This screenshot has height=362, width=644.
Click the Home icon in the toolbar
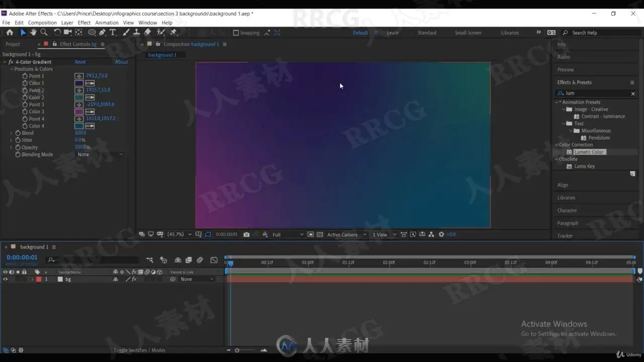[x=10, y=32]
